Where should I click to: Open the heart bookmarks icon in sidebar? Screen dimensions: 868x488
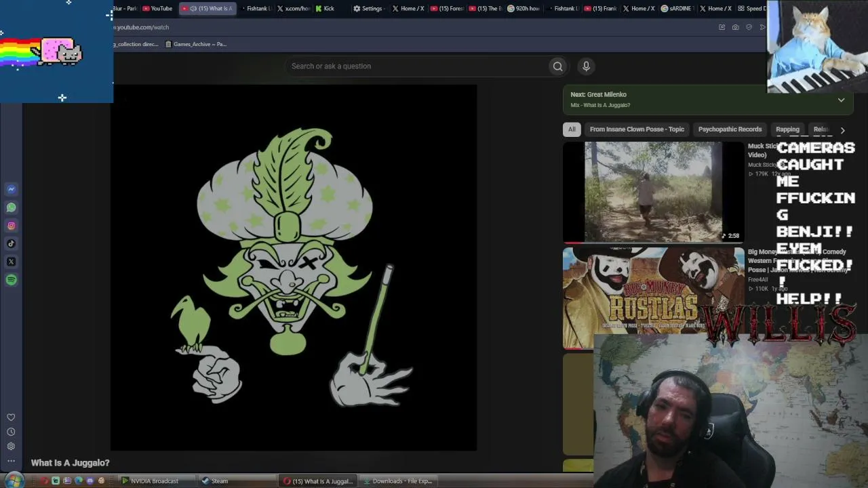(11, 418)
